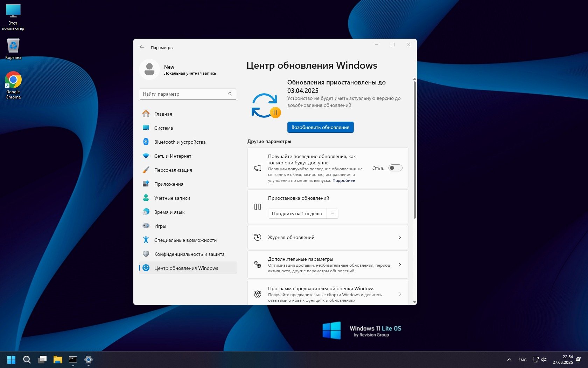The image size is (588, 368).
Task: Go to Система in the sidebar
Action: (x=163, y=128)
